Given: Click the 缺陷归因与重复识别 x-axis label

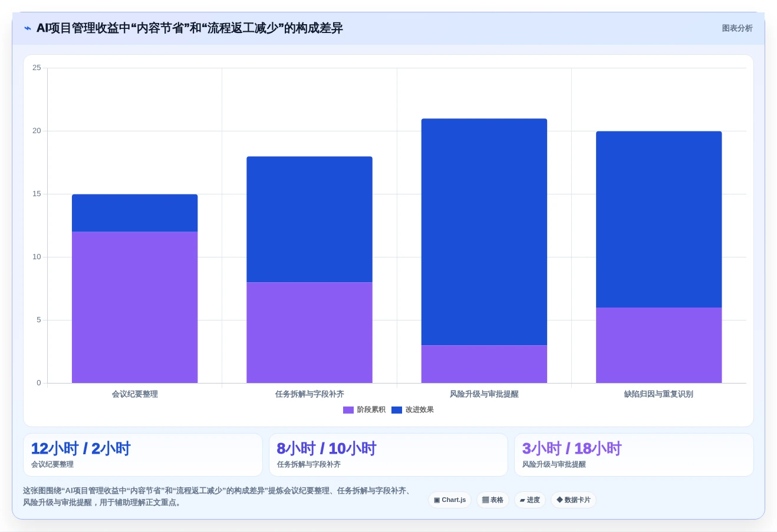Looking at the screenshot, I should [659, 394].
